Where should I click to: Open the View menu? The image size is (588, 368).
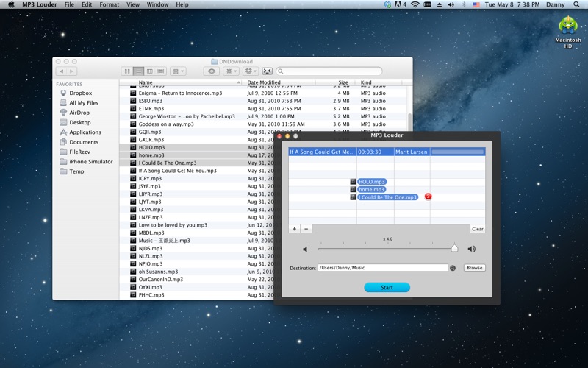coord(133,4)
